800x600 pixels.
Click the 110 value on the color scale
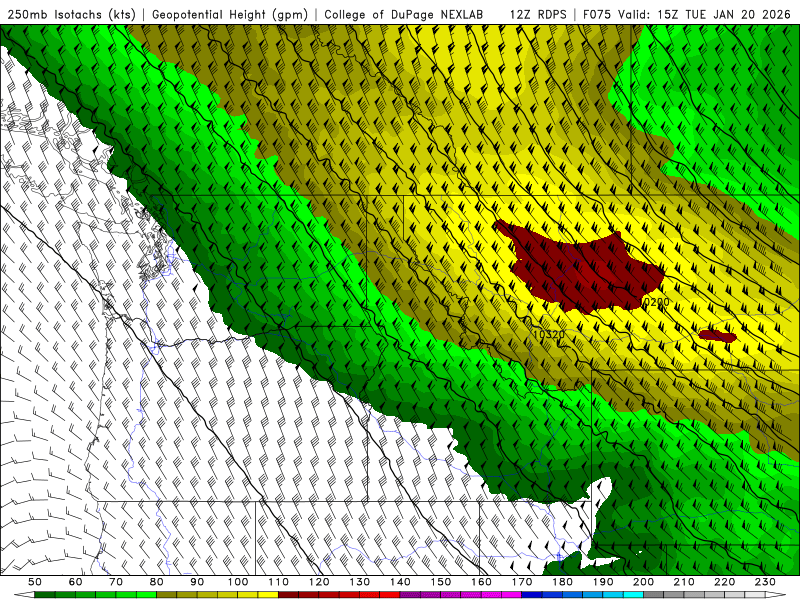279,582
